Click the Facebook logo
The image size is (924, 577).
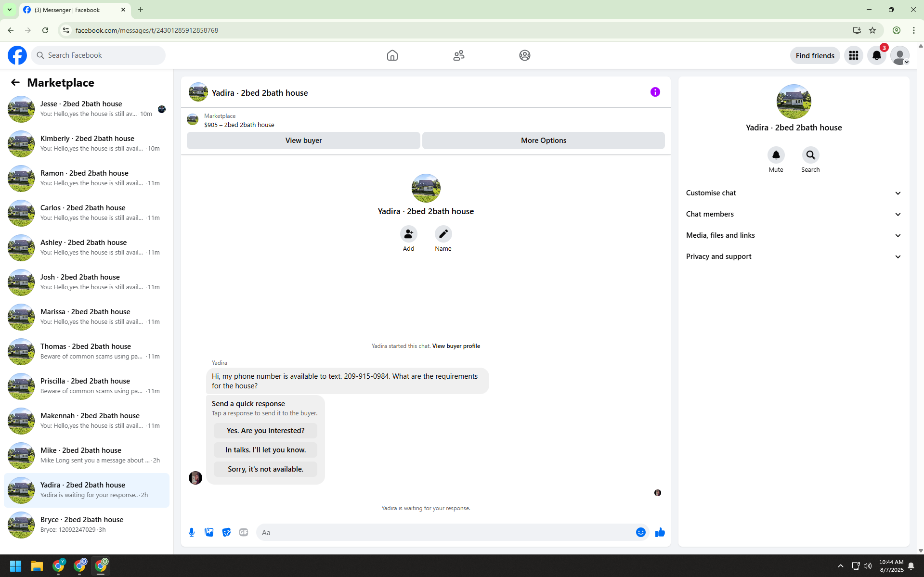coord(17,55)
